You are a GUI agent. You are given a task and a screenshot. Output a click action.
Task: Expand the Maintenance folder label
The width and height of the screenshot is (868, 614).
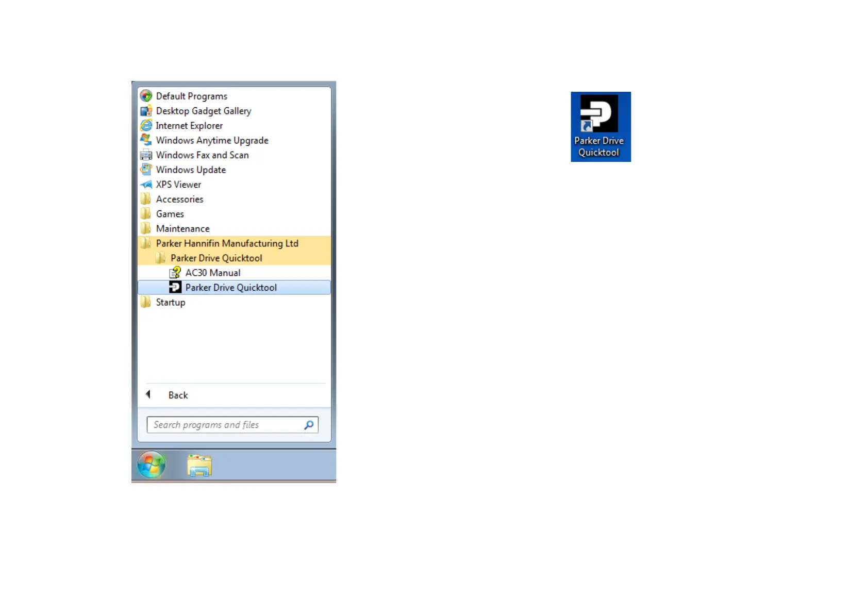(183, 228)
